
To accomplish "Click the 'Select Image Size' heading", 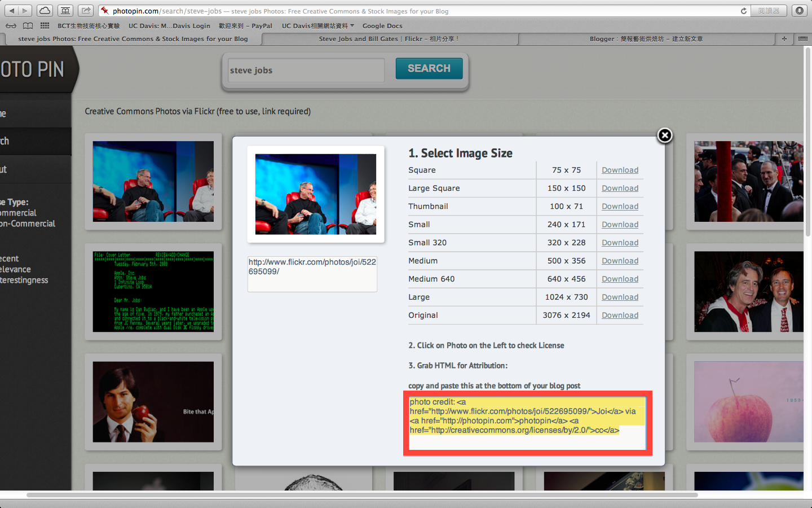I will 460,153.
